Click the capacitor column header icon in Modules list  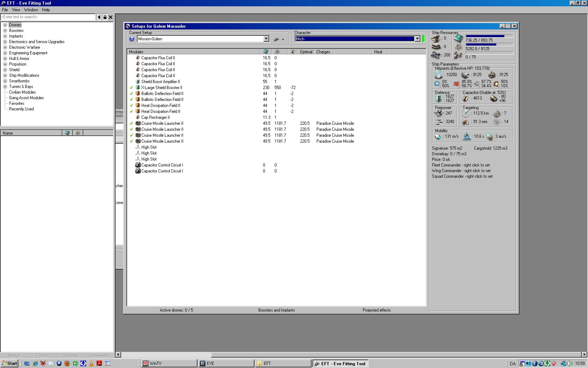(x=293, y=52)
